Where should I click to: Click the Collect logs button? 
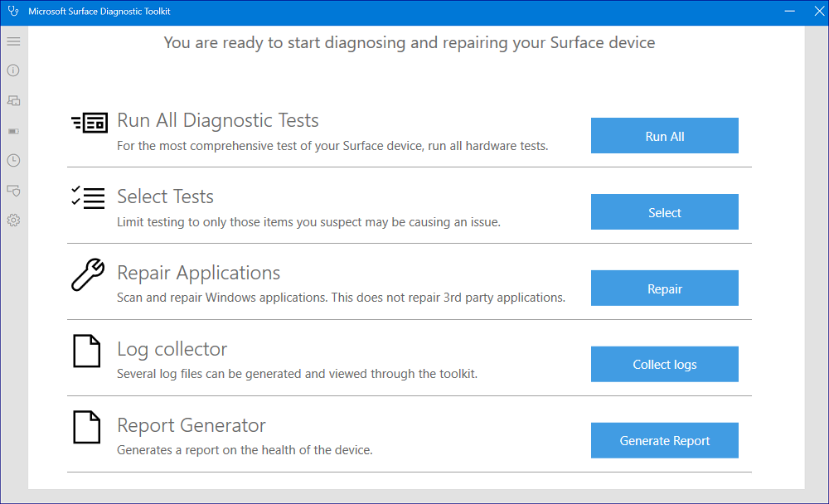coord(664,365)
